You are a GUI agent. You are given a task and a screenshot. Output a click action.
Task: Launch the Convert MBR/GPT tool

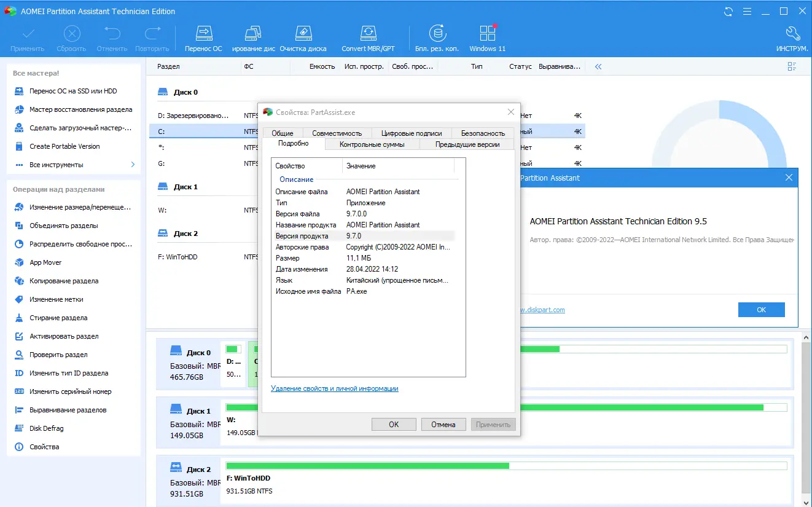click(x=369, y=37)
